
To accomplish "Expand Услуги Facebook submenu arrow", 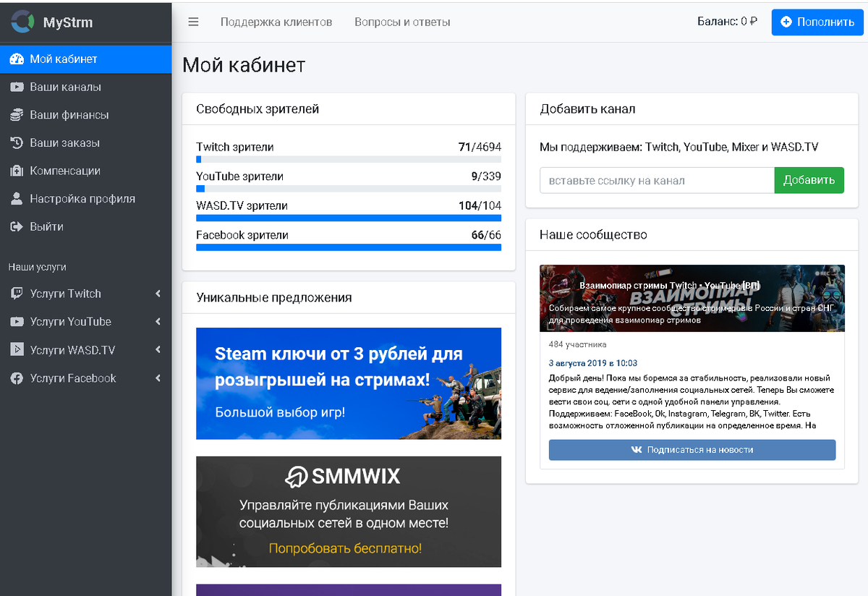I will pyautogui.click(x=158, y=378).
